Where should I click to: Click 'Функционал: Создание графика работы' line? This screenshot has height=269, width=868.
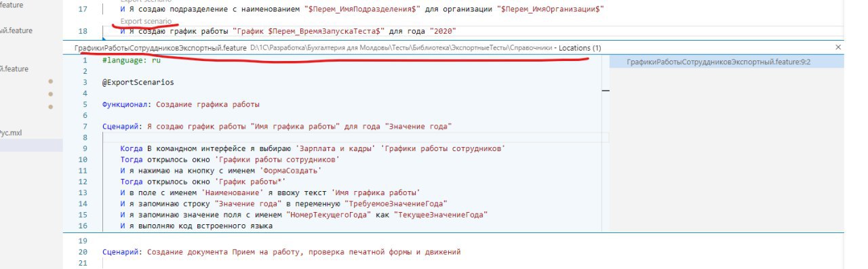(181, 104)
